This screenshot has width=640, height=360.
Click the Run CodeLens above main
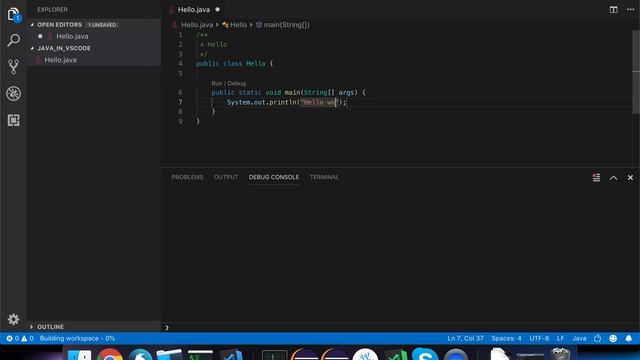(217, 83)
